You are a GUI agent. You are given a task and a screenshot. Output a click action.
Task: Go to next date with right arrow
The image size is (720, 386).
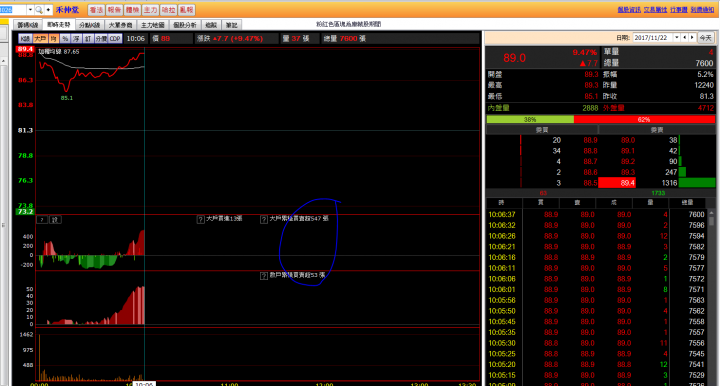pyautogui.click(x=692, y=38)
